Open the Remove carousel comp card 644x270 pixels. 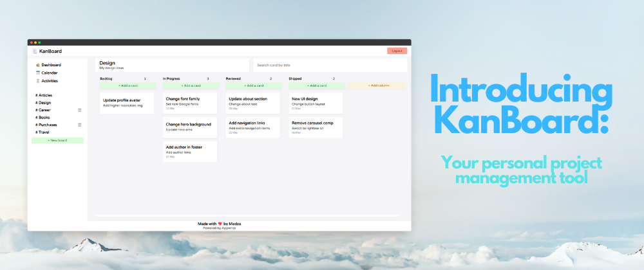click(316, 127)
